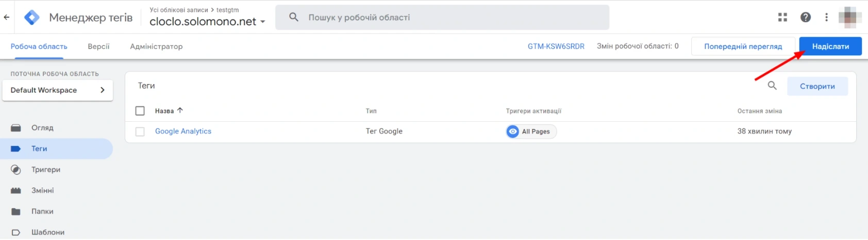The width and height of the screenshot is (868, 240).
Task: Open Змінні section in sidebar
Action: 42,190
